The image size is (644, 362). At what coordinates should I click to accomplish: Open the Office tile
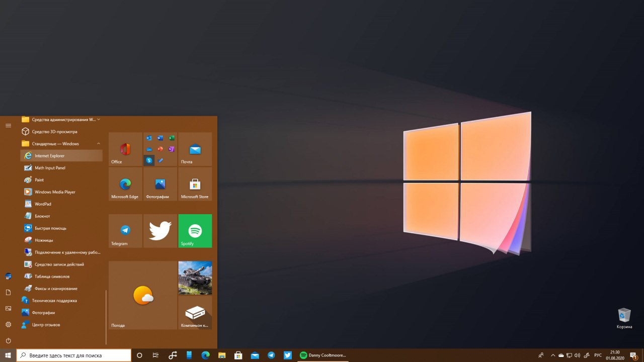point(125,149)
